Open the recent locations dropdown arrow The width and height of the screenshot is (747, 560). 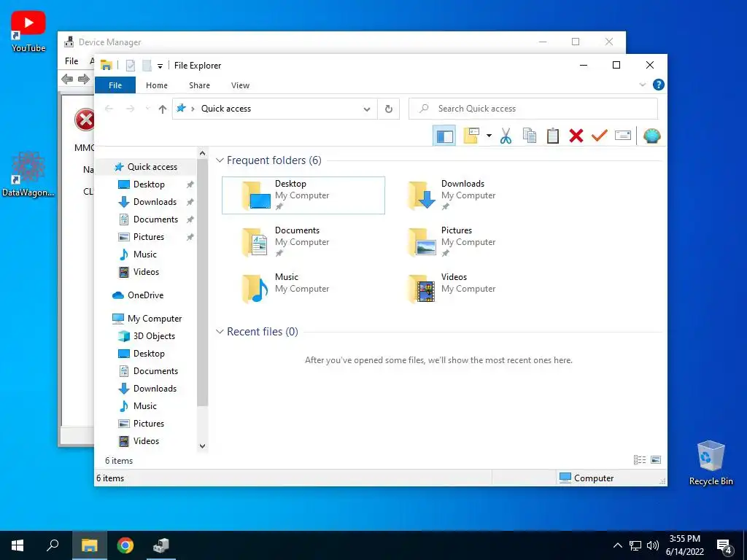pos(147,109)
